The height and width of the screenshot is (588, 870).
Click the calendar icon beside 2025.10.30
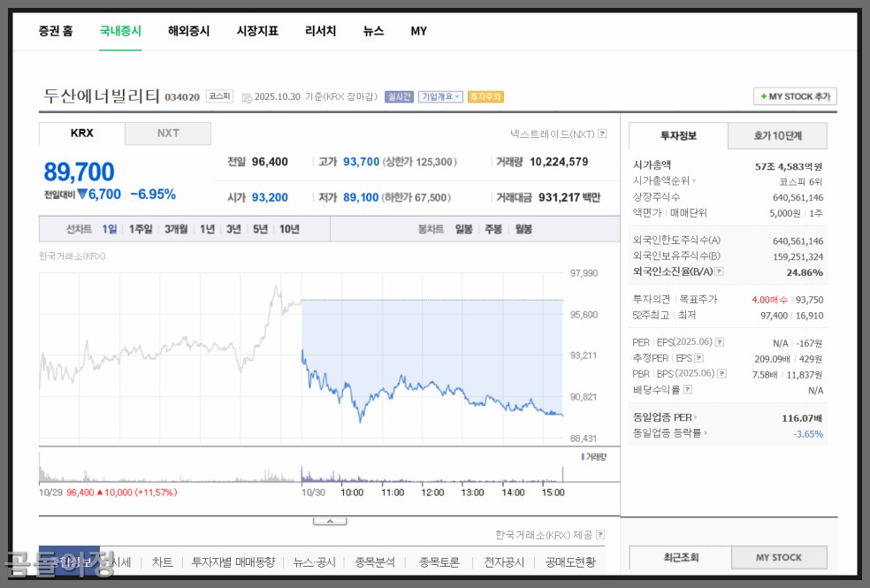point(247,97)
